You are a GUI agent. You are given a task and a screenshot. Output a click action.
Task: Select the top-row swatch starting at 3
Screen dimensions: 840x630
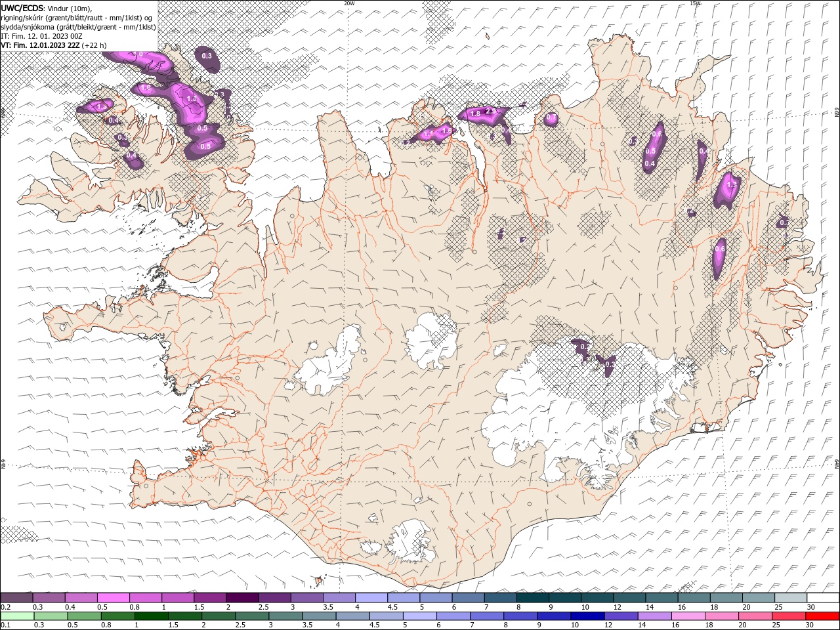click(x=306, y=598)
